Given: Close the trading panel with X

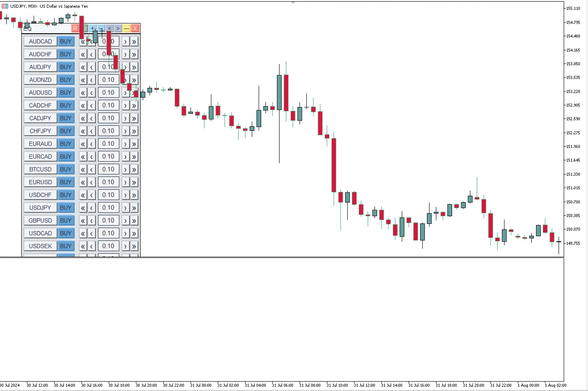Looking at the screenshot, I should tap(135, 28).
